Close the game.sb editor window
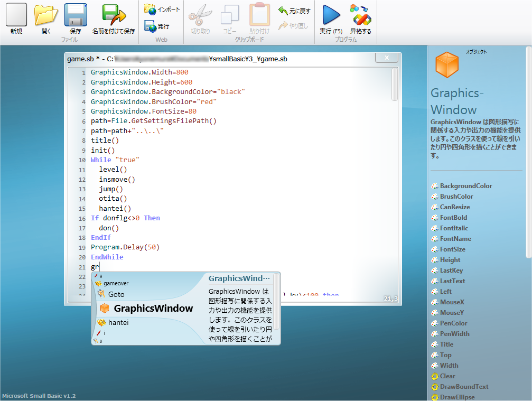This screenshot has height=401, width=532. (x=387, y=58)
